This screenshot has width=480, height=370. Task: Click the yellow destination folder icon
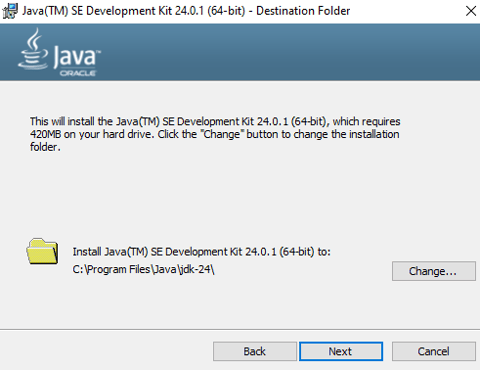[x=42, y=251]
